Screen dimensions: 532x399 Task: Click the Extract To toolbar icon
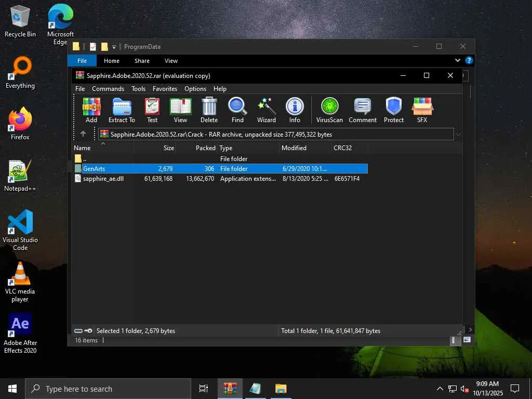122,110
